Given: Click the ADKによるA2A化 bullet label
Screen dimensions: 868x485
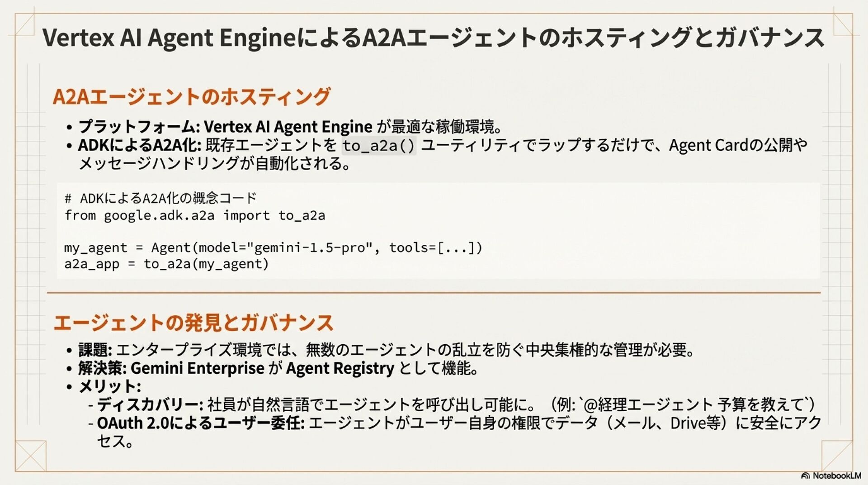Looking at the screenshot, I should coord(140,145).
